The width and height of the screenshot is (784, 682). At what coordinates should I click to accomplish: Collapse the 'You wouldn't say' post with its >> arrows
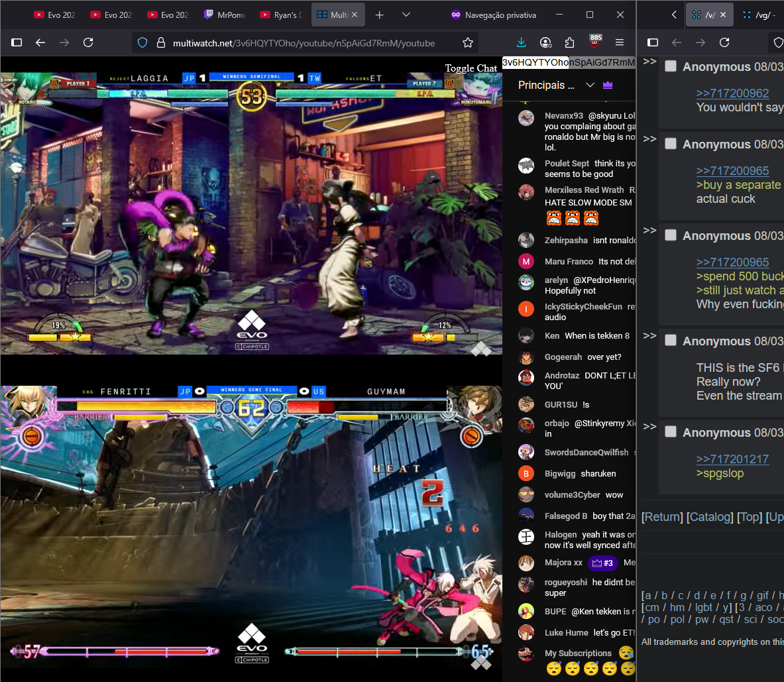click(649, 62)
